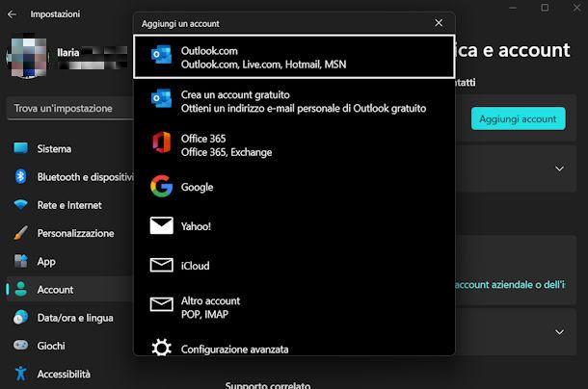Open Configurazione avanzata
This screenshot has width=588, height=389.
coord(294,347)
